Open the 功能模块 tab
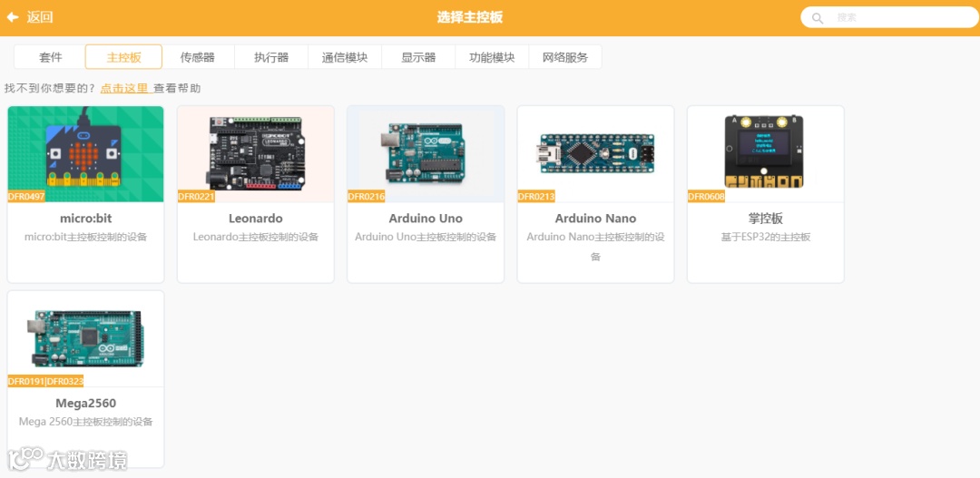 click(x=492, y=57)
